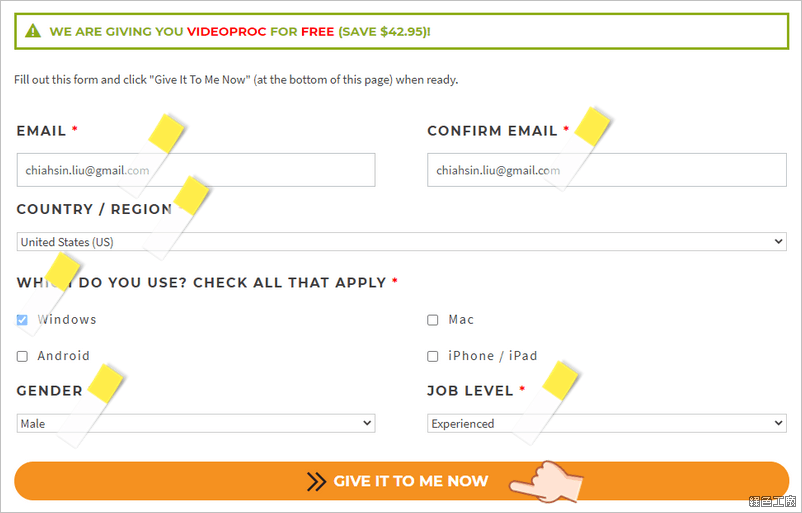Focus the Confirm Email input field
802x513 pixels.
[x=607, y=170]
